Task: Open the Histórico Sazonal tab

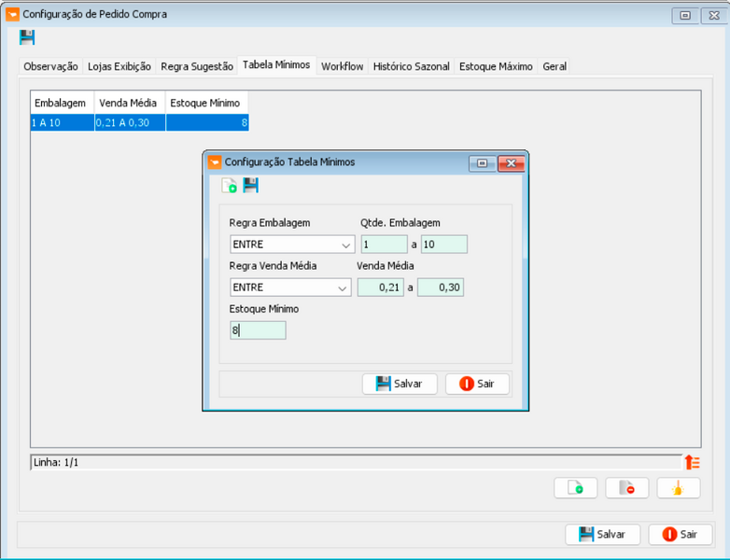Action: click(x=411, y=66)
